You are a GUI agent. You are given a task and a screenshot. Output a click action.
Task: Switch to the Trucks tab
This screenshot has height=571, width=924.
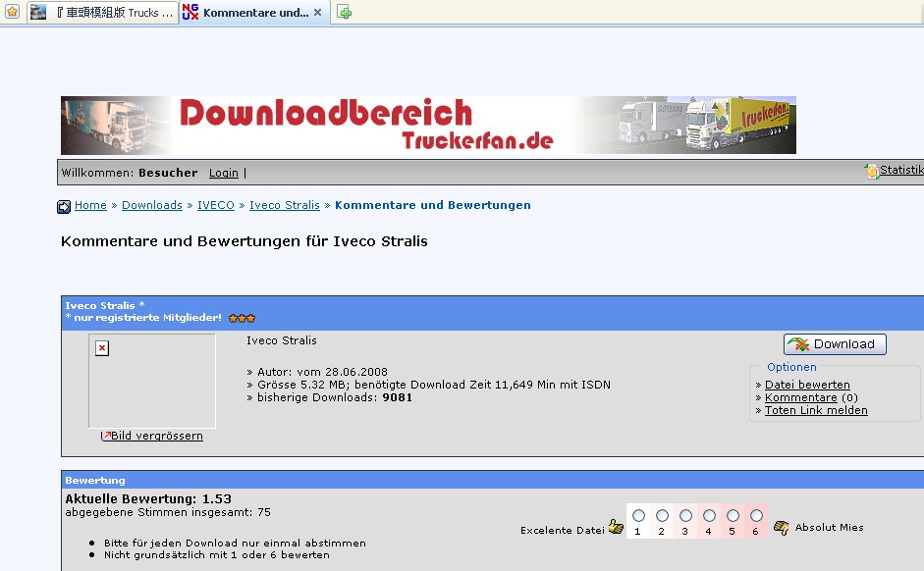[x=102, y=13]
